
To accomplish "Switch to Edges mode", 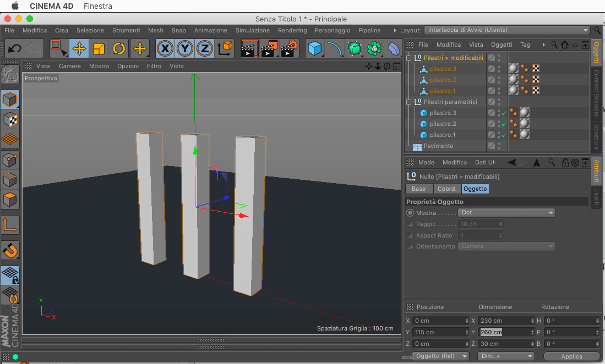I will (10, 180).
